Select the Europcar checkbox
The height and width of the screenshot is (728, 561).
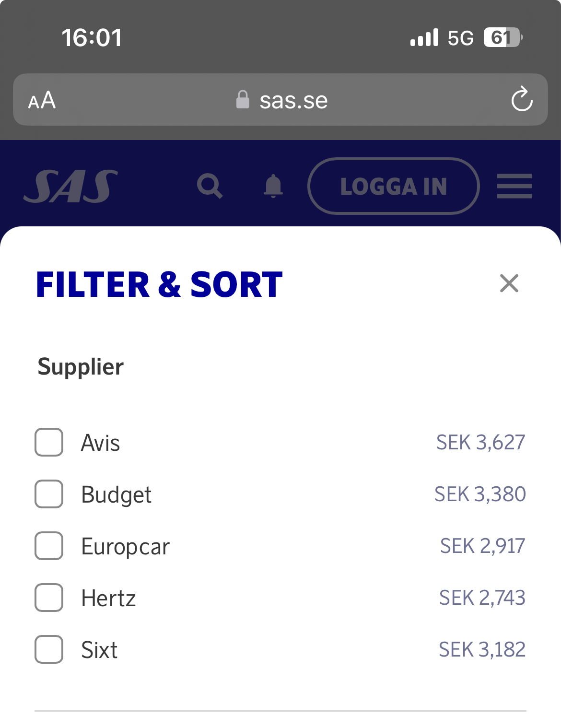point(49,546)
